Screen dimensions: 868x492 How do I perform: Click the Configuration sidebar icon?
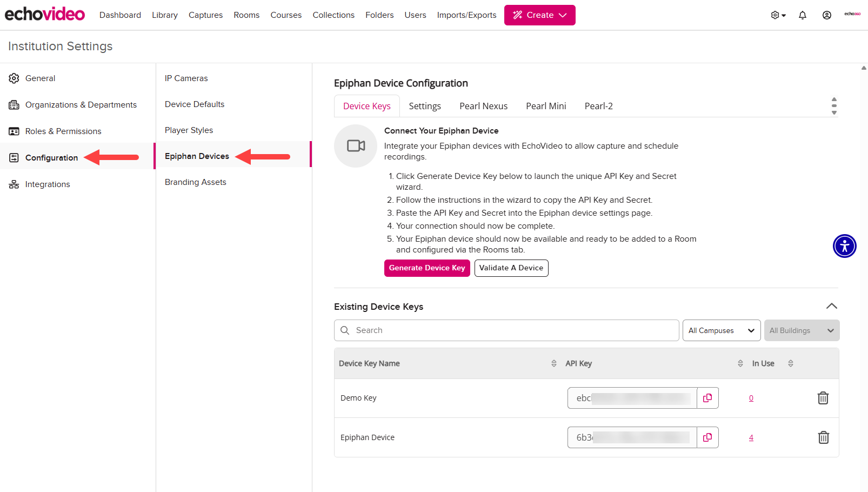coord(14,158)
